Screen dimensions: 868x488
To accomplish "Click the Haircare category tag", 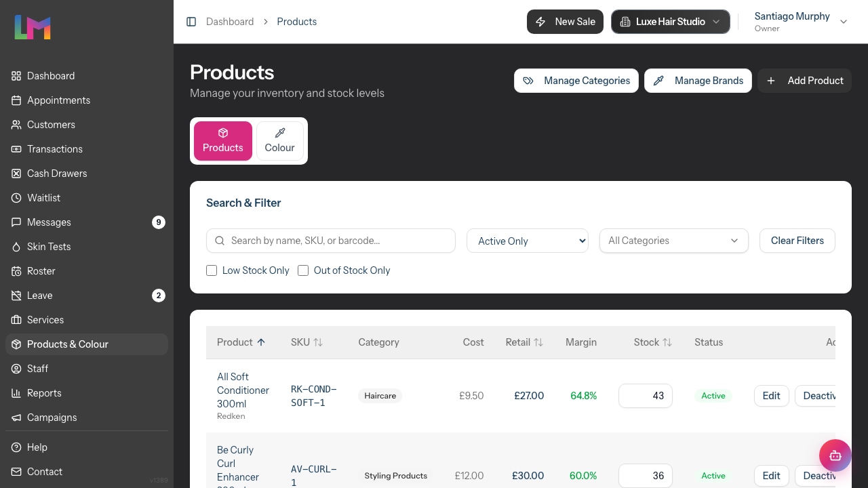I will (x=380, y=396).
